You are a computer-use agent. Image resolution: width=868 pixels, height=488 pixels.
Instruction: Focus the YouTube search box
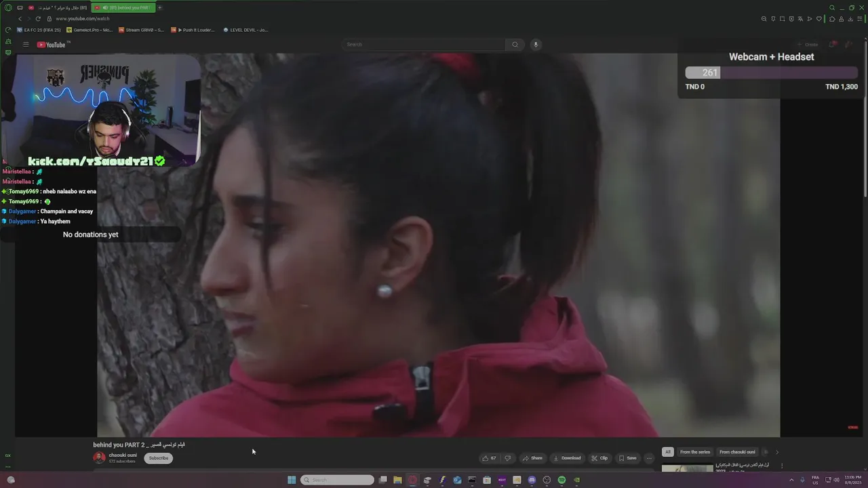(x=424, y=45)
